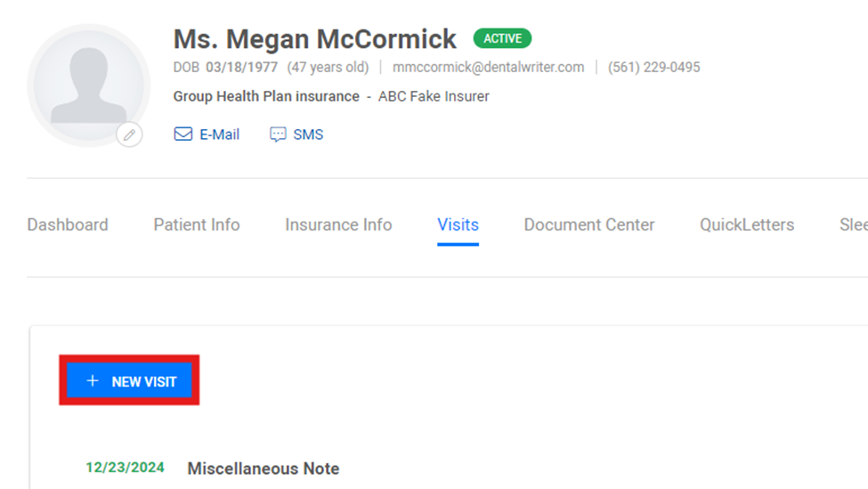Click the phone number (561) 229-0495
This screenshot has width=868, height=489.
point(653,67)
